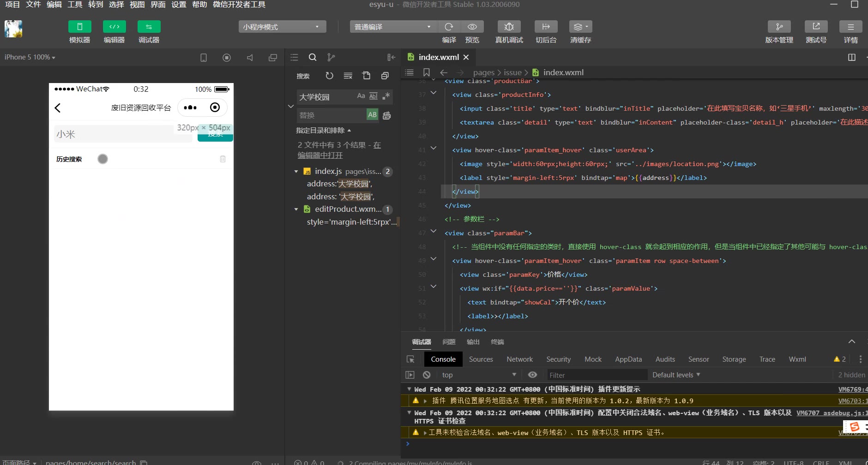Collapse the index.js search results group

(296, 172)
